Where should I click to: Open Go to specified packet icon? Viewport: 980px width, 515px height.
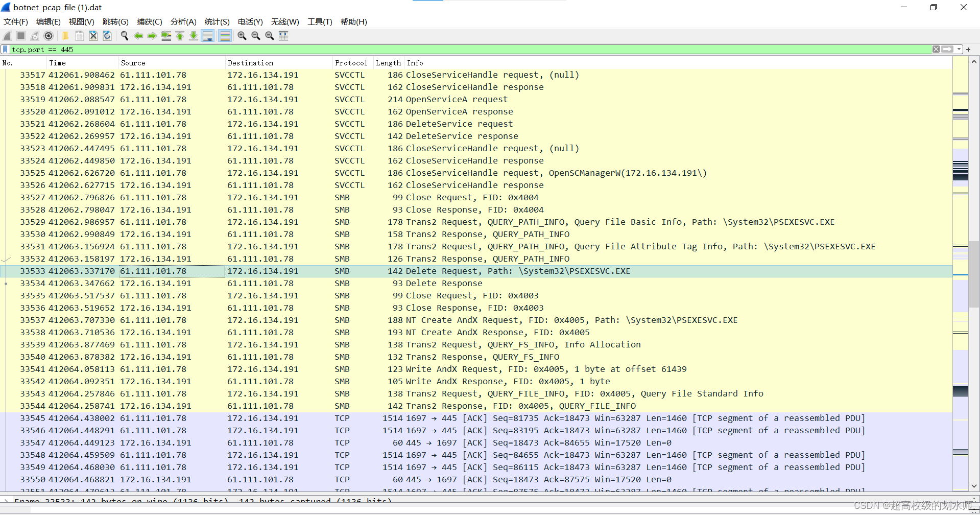pyautogui.click(x=166, y=36)
